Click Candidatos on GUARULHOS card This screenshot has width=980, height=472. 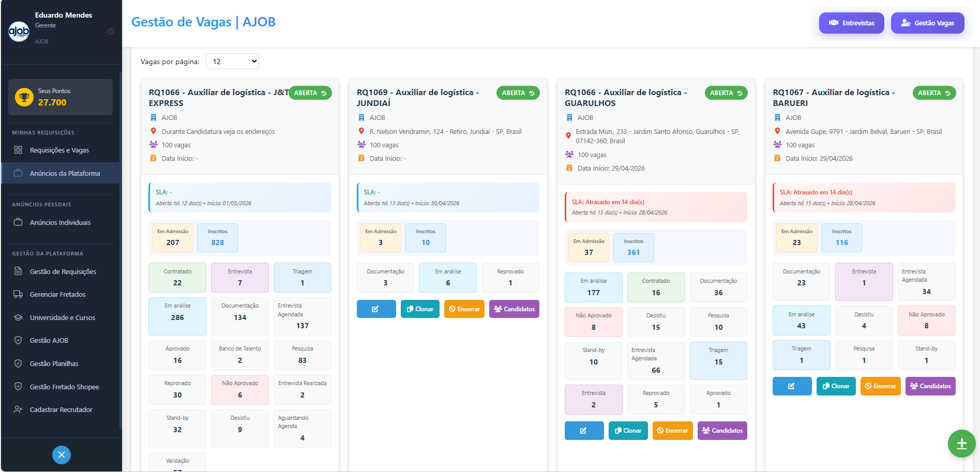(x=722, y=431)
